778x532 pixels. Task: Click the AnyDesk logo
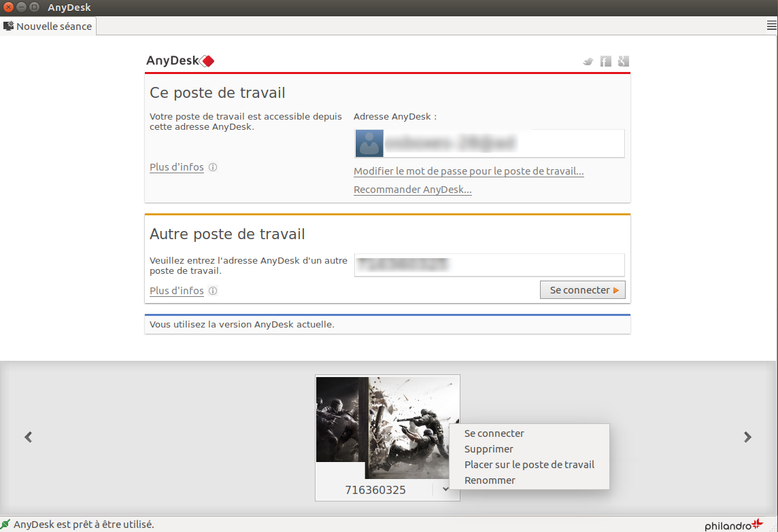click(x=180, y=61)
